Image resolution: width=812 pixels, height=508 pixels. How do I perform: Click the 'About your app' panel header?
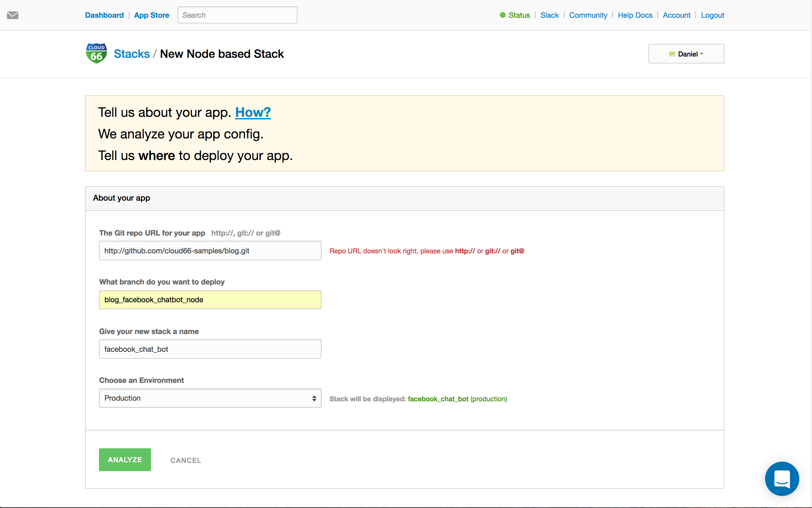coord(405,198)
